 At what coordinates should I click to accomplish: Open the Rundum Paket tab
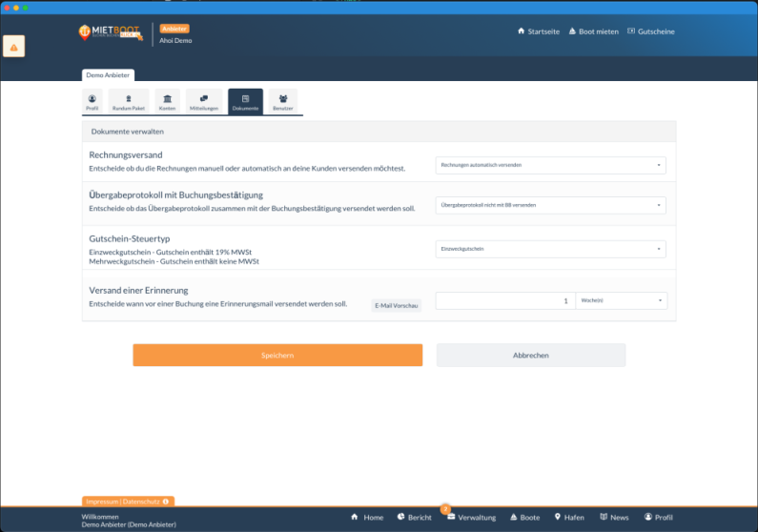coord(129,101)
